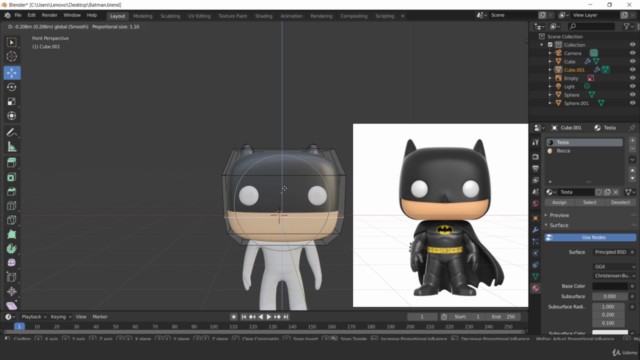This screenshot has width=640, height=360.
Task: Hide Light in the outliner
Action: [x=632, y=87]
